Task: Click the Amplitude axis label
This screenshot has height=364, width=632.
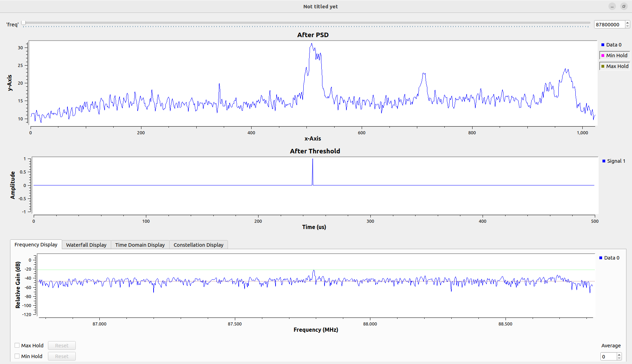Action: [13, 185]
